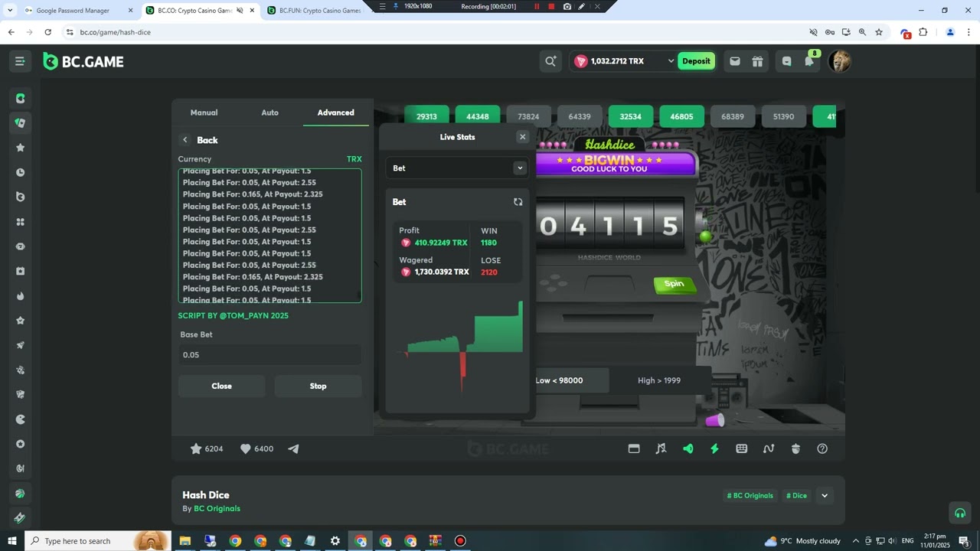
Task: Select the Advanced tab
Action: coord(335,112)
